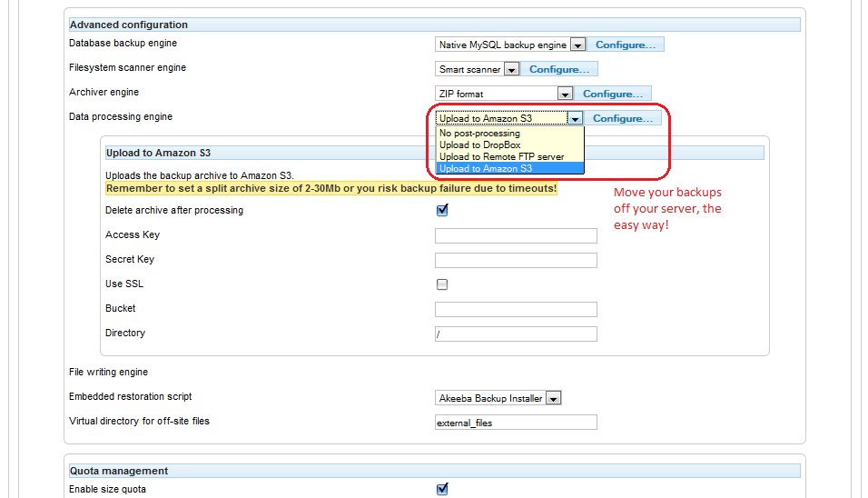Click 'Uploads the backup archive to Amazon S3.' text
The width and height of the screenshot is (868, 498).
pos(199,175)
